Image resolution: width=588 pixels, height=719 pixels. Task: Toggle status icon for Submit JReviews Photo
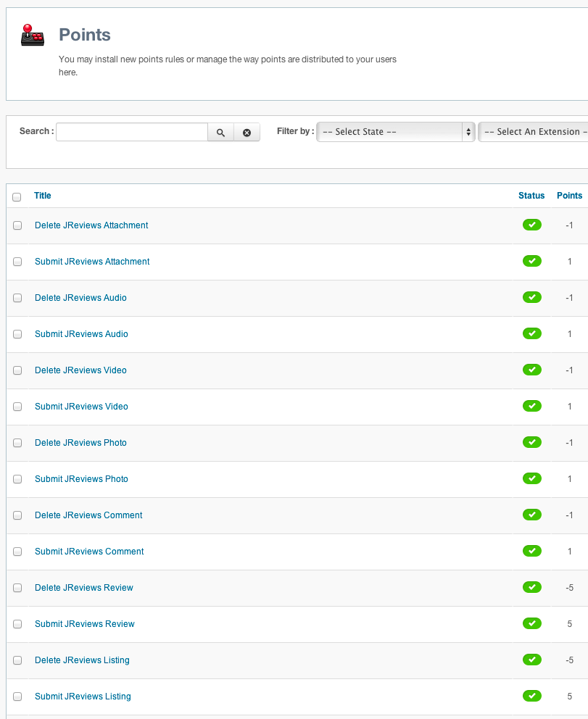(531, 479)
